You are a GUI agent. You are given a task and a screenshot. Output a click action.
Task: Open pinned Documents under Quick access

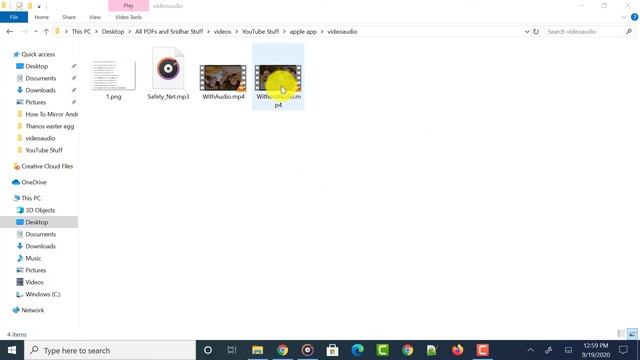click(x=40, y=78)
